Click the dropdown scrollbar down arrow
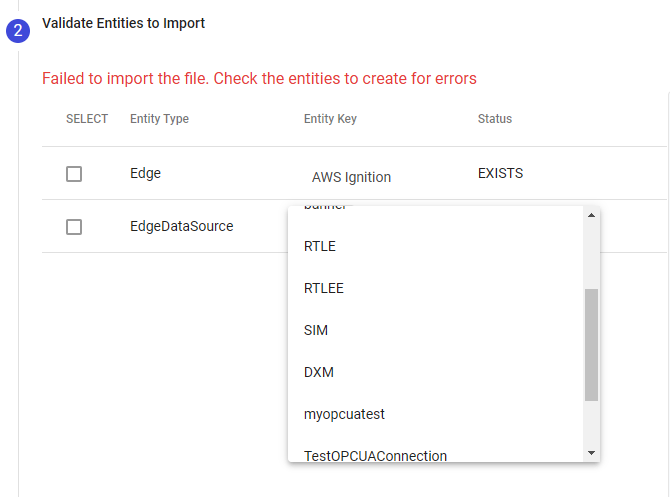Screen dimensions: 670x497 (590, 453)
